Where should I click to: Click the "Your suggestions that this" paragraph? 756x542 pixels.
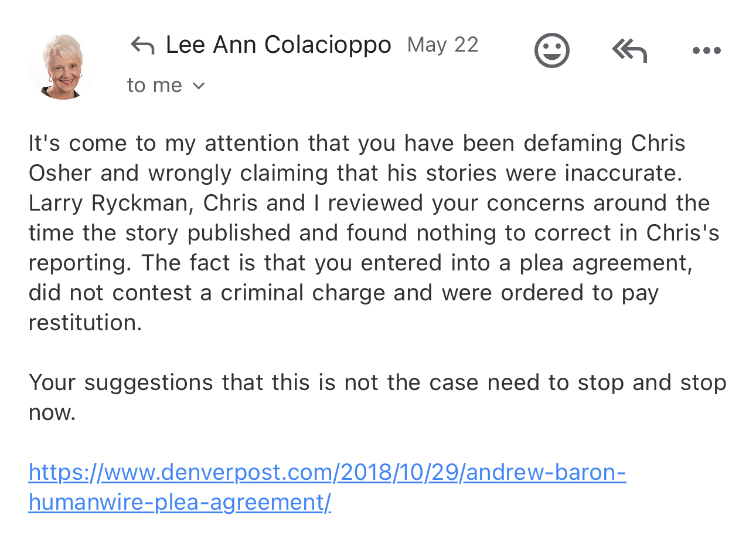pyautogui.click(x=377, y=397)
